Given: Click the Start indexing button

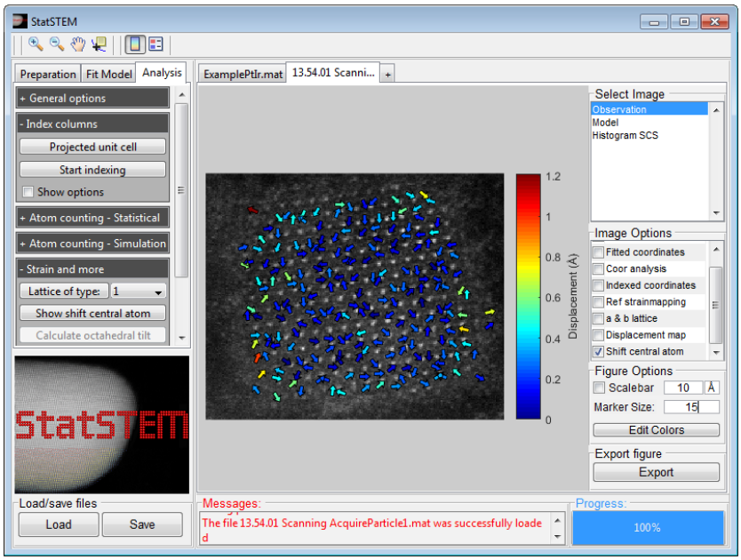Looking at the screenshot, I should point(93,170).
